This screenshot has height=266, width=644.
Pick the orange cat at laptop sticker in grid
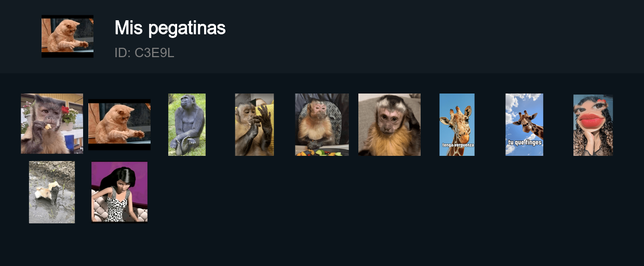point(119,125)
